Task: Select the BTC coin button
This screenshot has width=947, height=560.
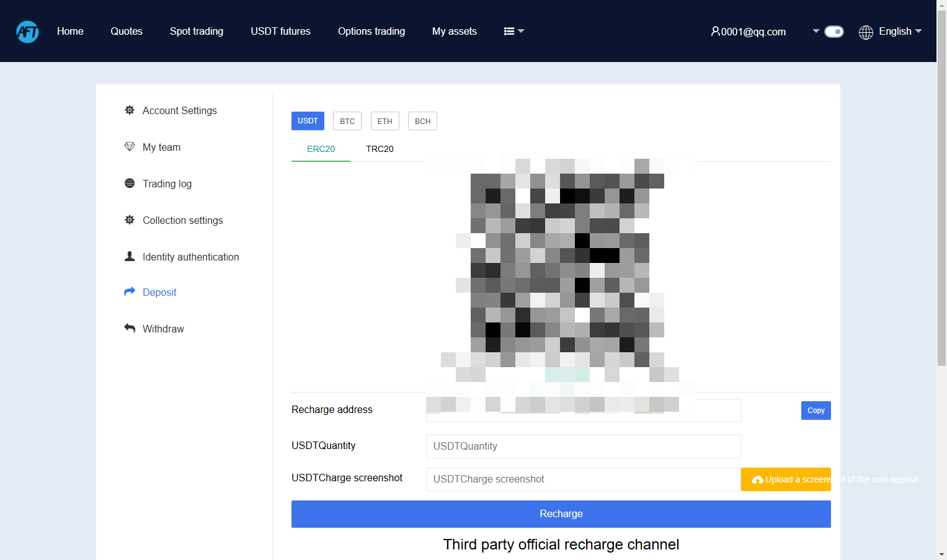Action: click(x=347, y=121)
